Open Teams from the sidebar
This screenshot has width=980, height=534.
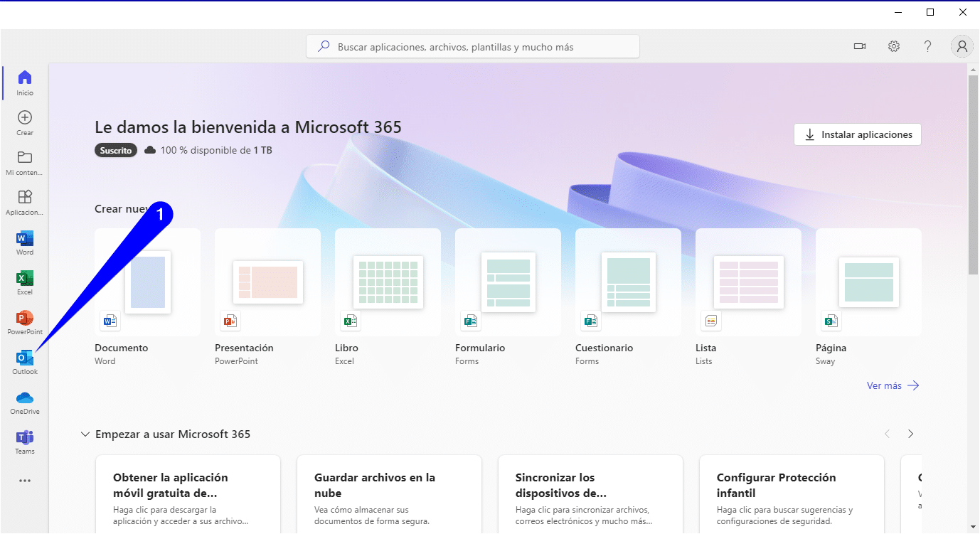pyautogui.click(x=25, y=442)
